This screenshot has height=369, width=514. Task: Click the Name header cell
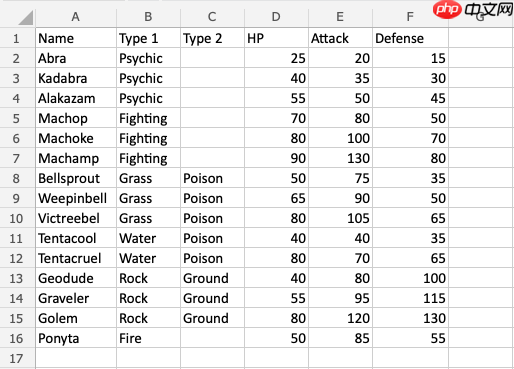(76, 38)
